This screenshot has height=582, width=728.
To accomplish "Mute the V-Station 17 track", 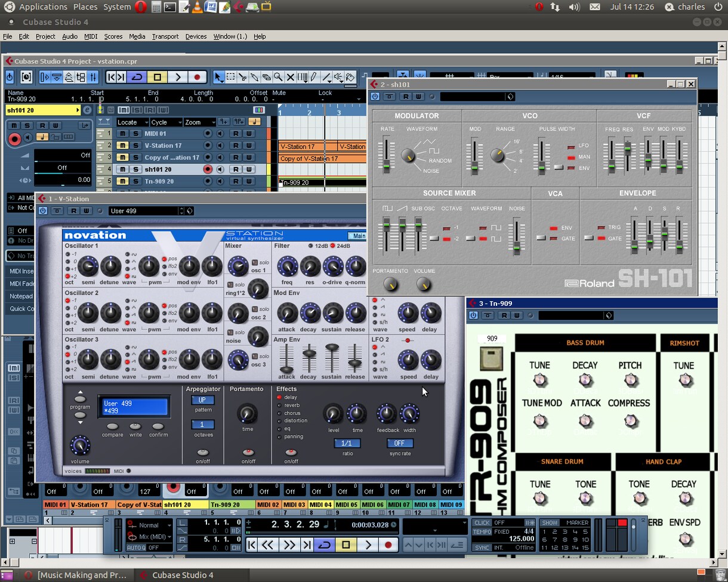I will tap(122, 145).
